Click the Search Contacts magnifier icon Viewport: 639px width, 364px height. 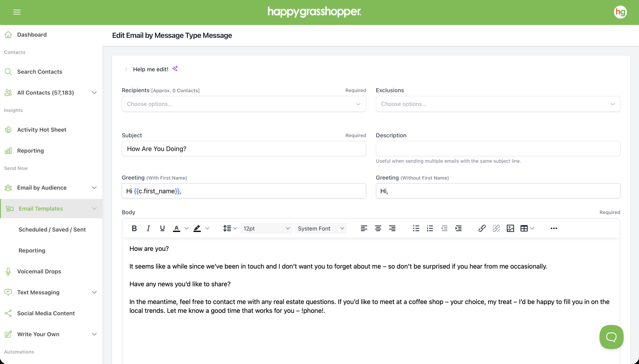pos(8,72)
